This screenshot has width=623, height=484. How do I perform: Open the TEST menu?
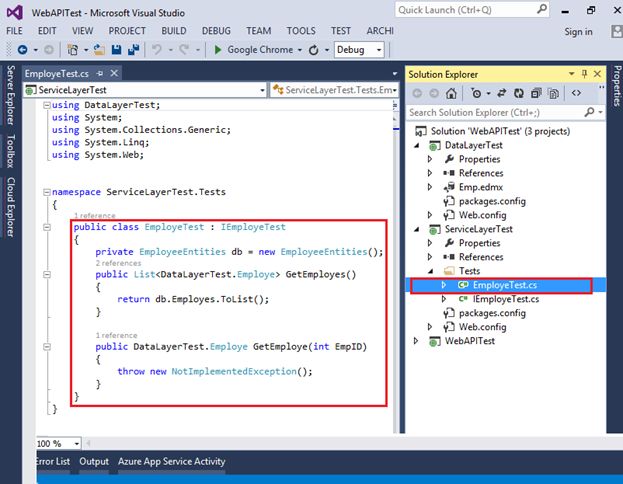click(x=341, y=31)
